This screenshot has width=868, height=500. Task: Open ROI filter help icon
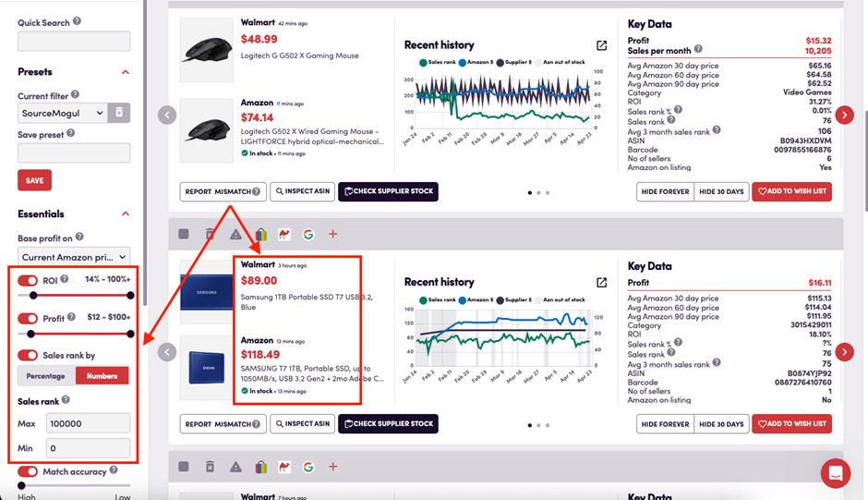(65, 279)
